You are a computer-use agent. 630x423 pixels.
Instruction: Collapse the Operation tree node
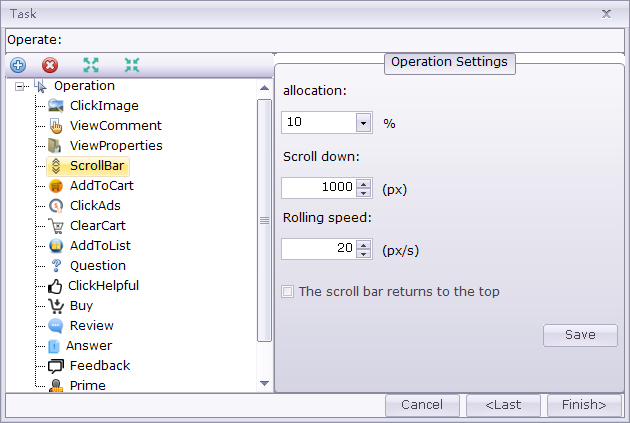[x=20, y=87]
